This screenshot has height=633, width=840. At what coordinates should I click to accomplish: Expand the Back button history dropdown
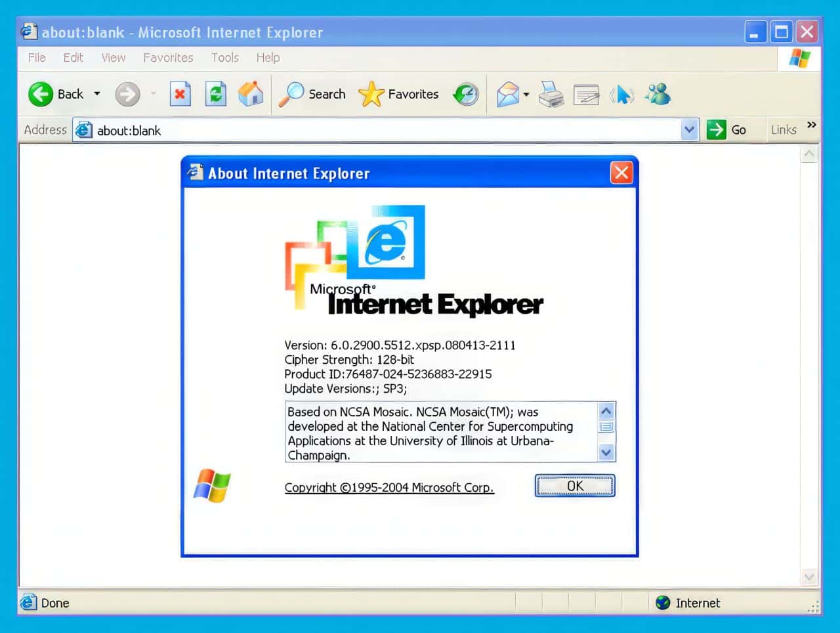(96, 94)
